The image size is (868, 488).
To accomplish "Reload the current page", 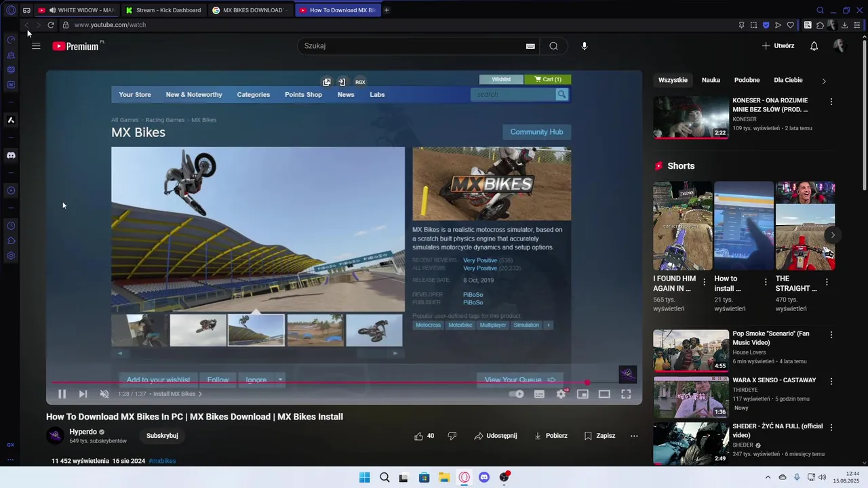I will (51, 25).
